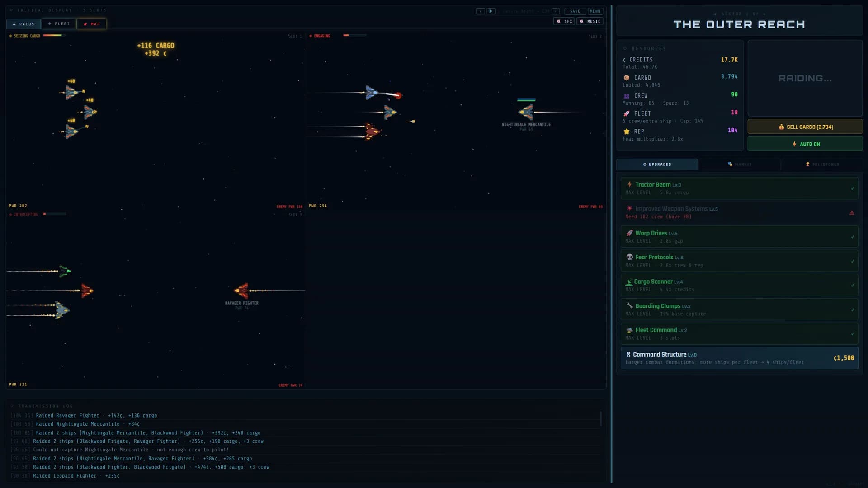Click the green fighter in the intercepting slot

click(65, 271)
